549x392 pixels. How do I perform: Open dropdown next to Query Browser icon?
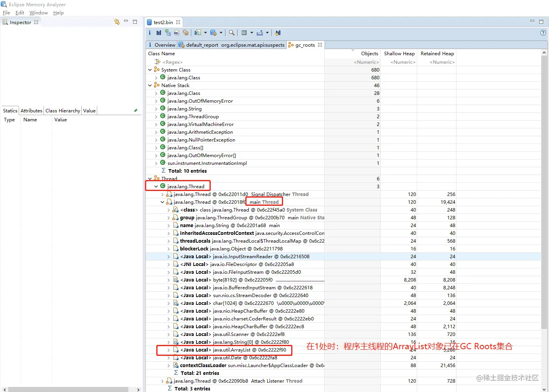click(221, 33)
